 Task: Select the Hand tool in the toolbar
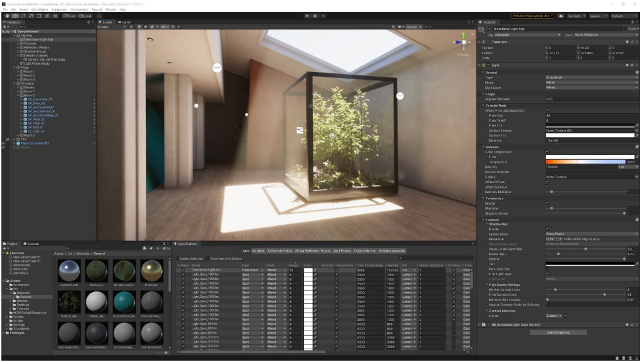tap(7, 15)
